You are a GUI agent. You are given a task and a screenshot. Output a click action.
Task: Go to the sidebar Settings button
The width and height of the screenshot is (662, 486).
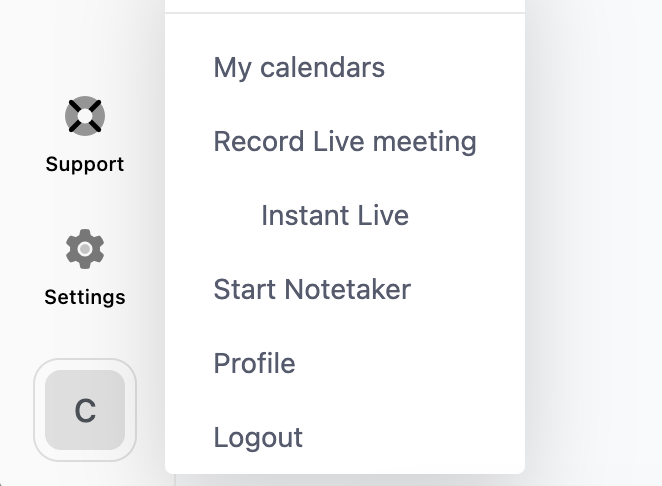pyautogui.click(x=85, y=267)
